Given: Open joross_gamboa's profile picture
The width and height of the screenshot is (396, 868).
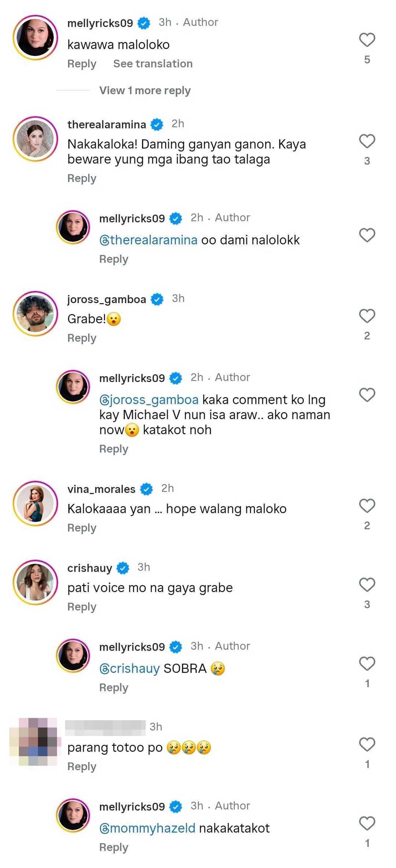Looking at the screenshot, I should tap(35, 314).
